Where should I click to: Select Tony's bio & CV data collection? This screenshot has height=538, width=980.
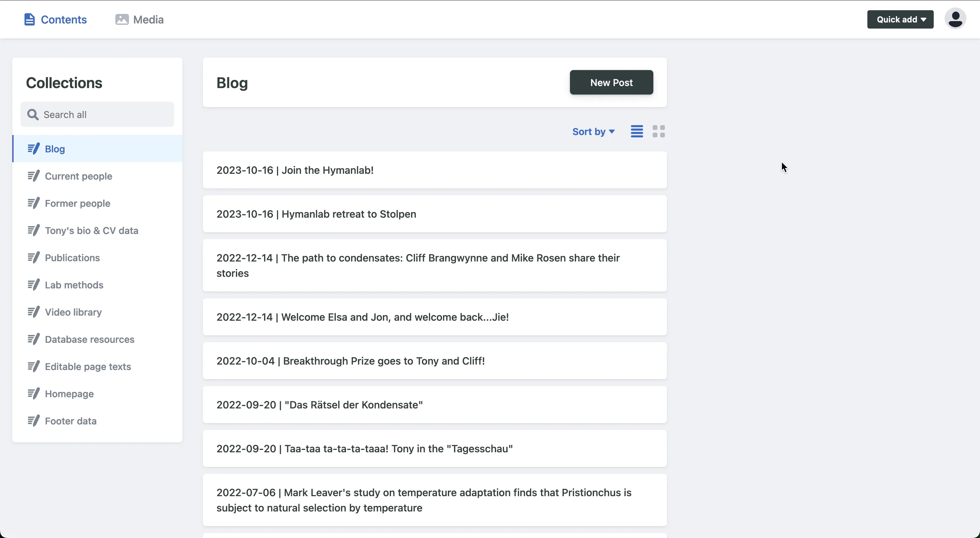(92, 230)
